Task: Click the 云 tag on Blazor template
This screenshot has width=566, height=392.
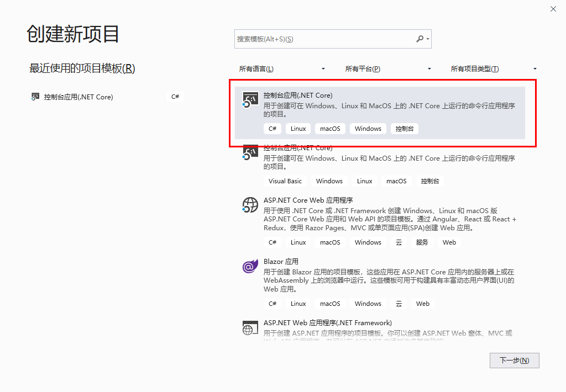Action: [399, 304]
